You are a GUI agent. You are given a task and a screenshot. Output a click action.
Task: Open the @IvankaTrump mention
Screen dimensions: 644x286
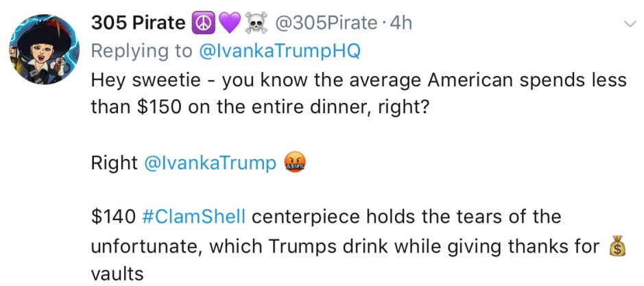point(210,163)
